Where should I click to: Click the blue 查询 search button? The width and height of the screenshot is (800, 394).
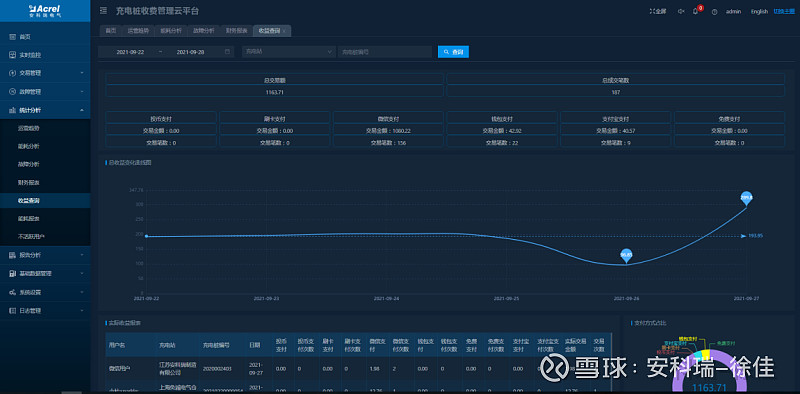(x=453, y=52)
